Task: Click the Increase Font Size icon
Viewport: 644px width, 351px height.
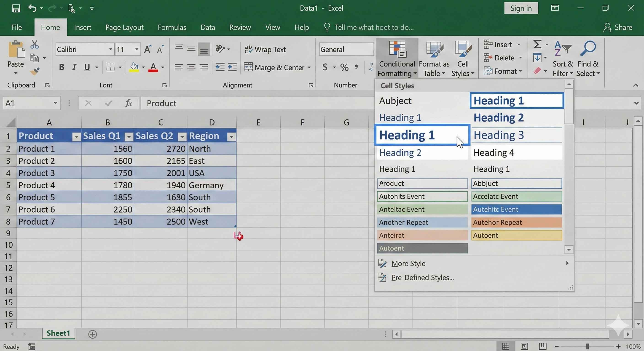Action: coord(148,49)
